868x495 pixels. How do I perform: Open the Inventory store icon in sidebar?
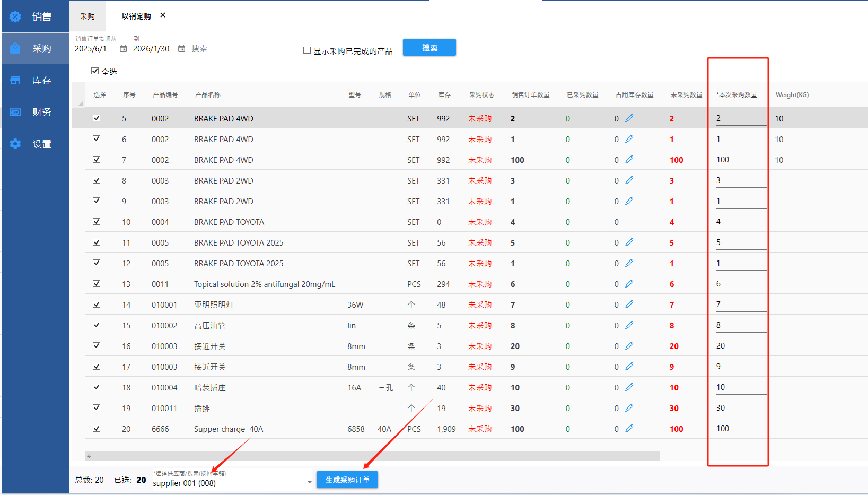[15, 80]
